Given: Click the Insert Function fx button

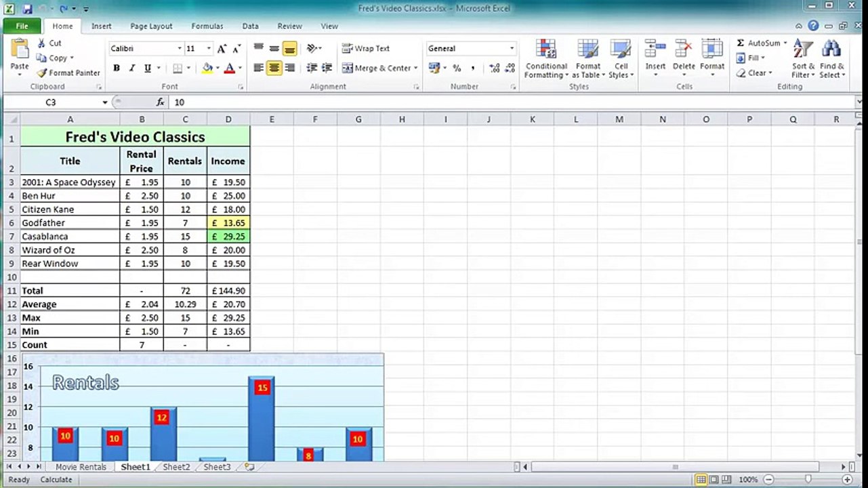Looking at the screenshot, I should [161, 102].
